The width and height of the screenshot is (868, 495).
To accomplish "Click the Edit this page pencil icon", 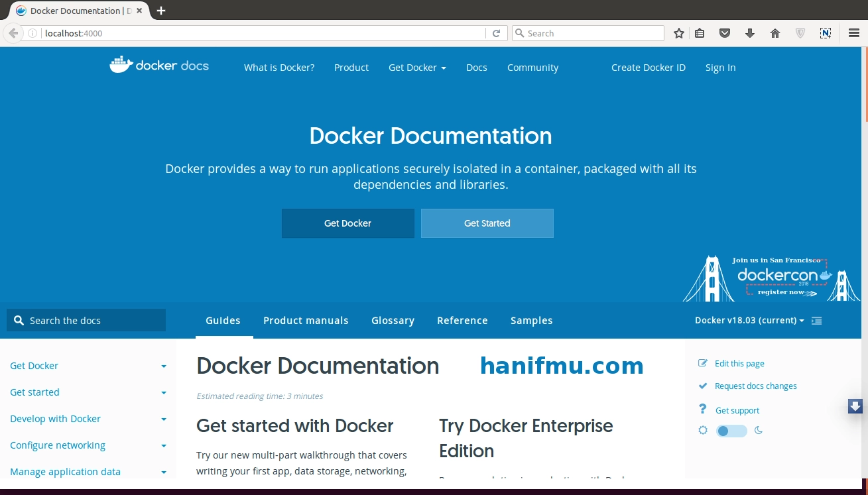I will (x=703, y=363).
